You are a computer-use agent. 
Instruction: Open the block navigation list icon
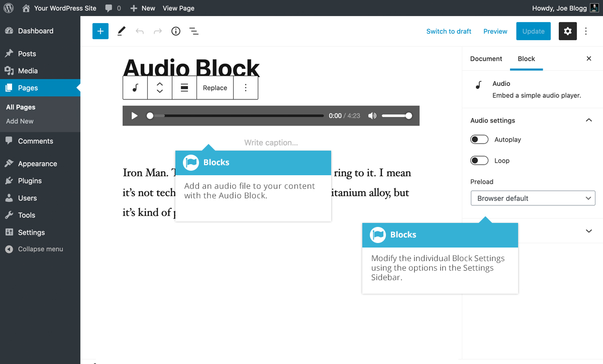[193, 31]
